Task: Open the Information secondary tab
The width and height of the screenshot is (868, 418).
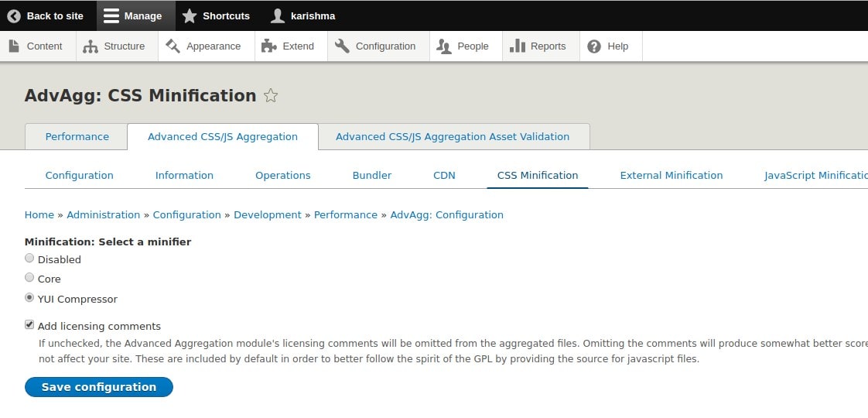Action: coord(184,176)
